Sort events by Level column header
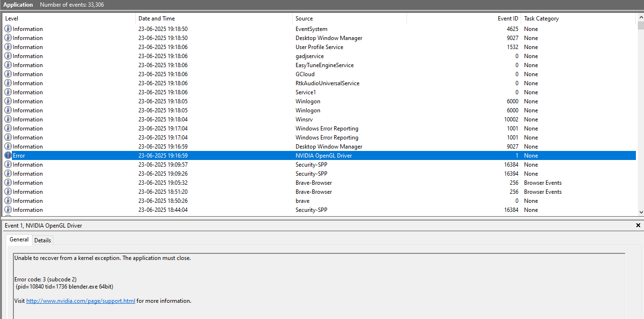644x319 pixels. (x=69, y=19)
